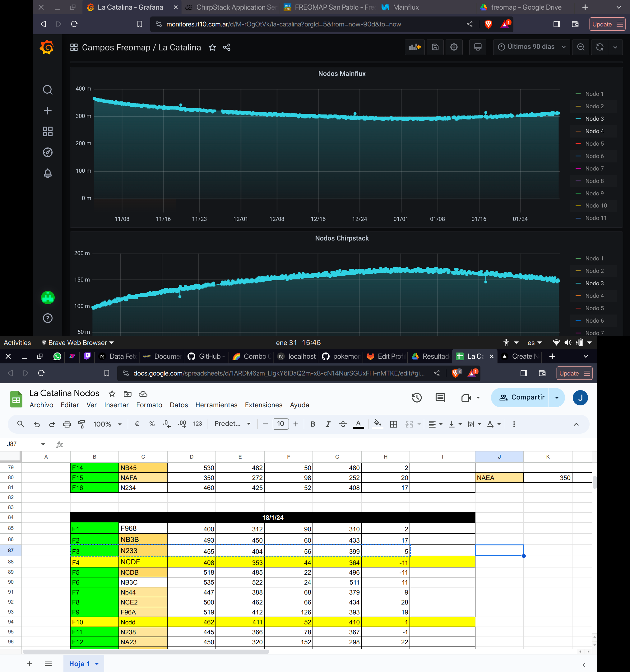
Task: Click the Activities button in top bar
Action: click(17, 343)
